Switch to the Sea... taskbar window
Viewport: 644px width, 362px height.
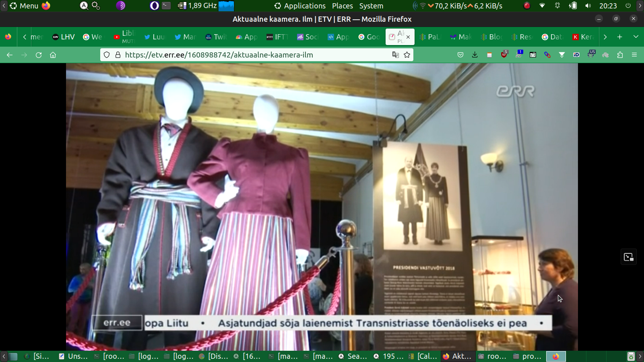pyautogui.click(x=353, y=356)
